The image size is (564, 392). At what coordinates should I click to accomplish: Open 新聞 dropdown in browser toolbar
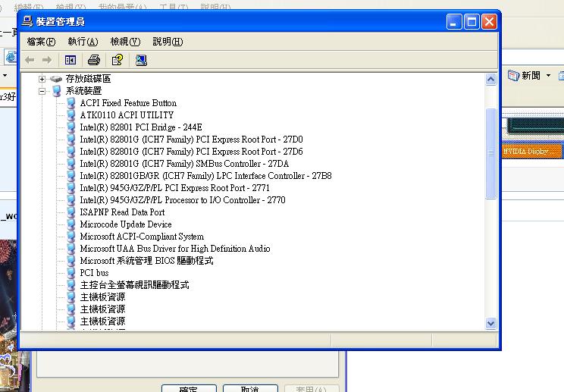pos(549,76)
